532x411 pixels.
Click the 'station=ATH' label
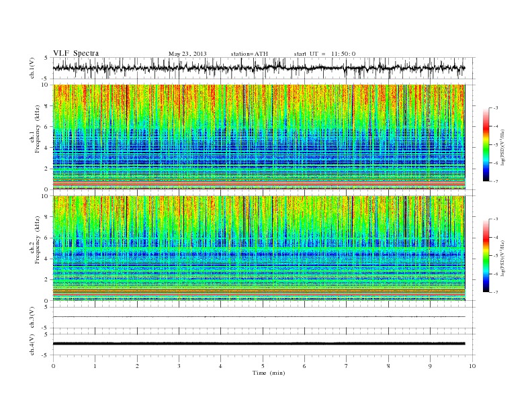coord(249,54)
